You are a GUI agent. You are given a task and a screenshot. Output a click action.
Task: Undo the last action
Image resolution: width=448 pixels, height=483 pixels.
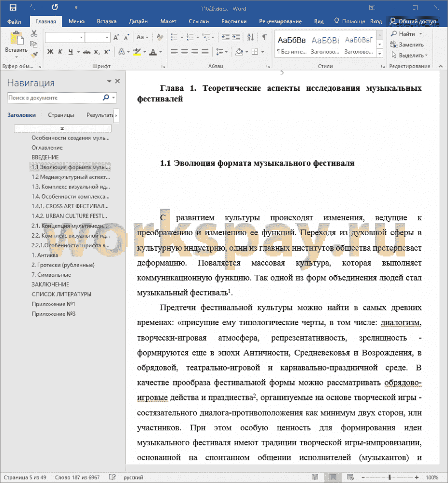click(x=33, y=8)
